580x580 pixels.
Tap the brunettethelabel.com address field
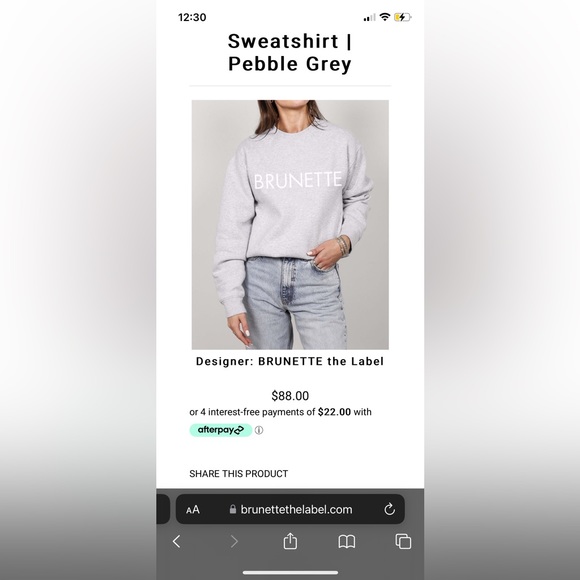[290, 509]
